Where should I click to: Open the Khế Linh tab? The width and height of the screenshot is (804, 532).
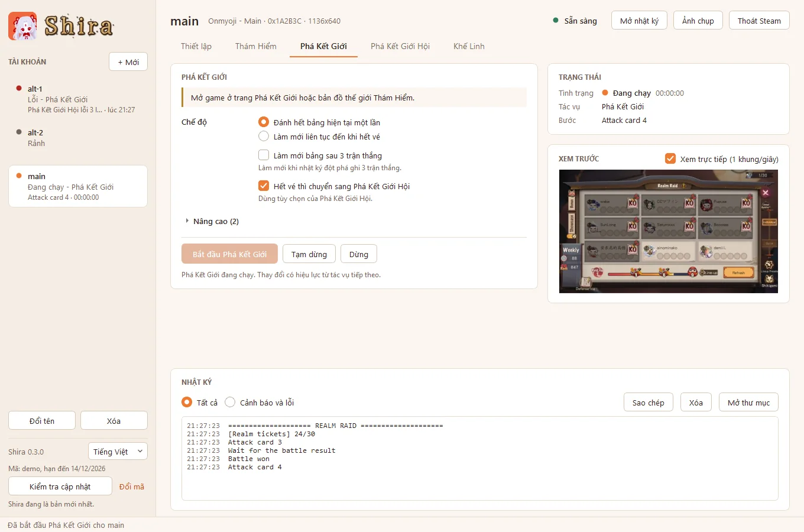pyautogui.click(x=469, y=46)
